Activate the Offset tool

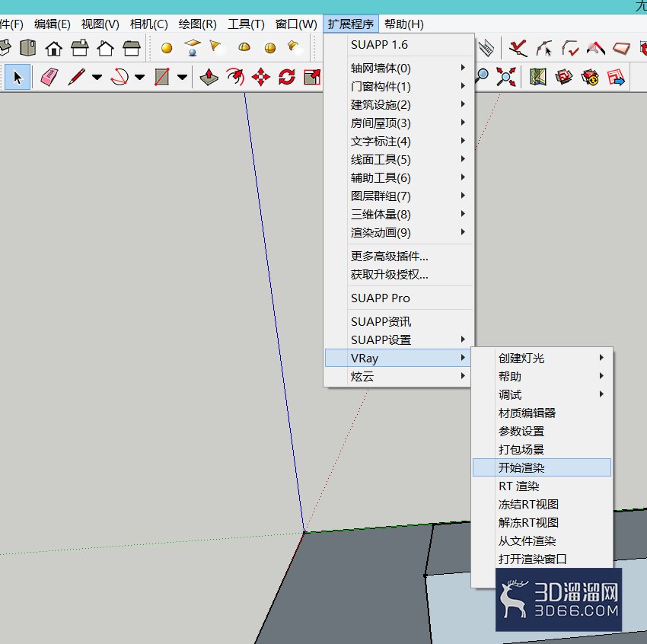235,77
